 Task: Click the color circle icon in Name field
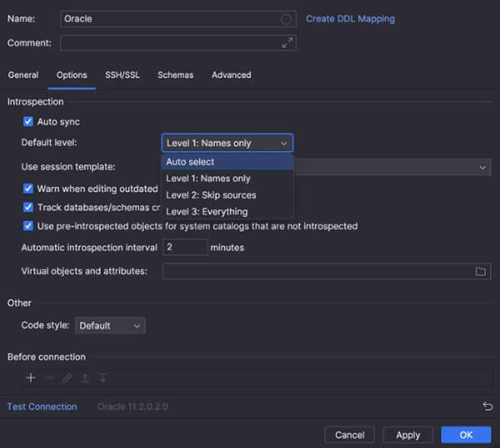[x=286, y=19]
